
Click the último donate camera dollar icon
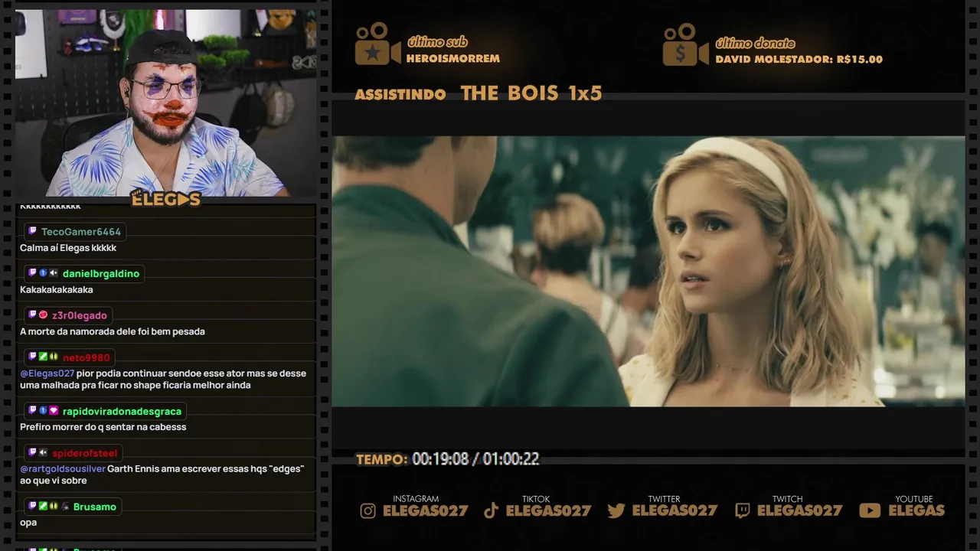tap(685, 44)
